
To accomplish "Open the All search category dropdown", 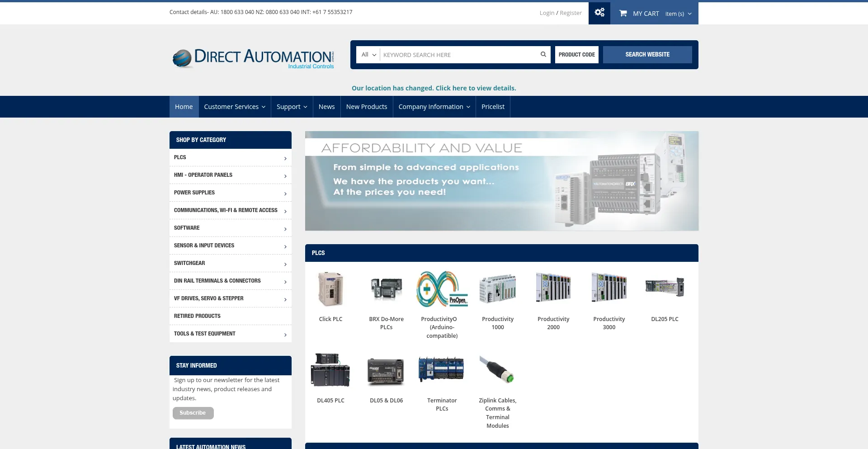I will (368, 55).
